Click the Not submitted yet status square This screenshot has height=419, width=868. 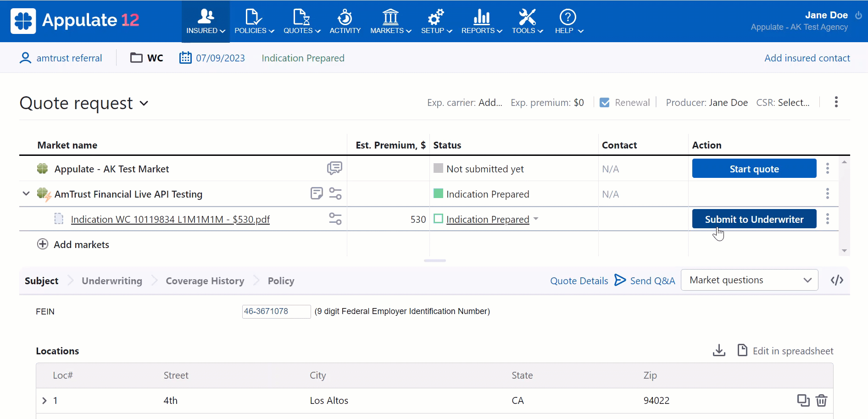[x=438, y=168]
